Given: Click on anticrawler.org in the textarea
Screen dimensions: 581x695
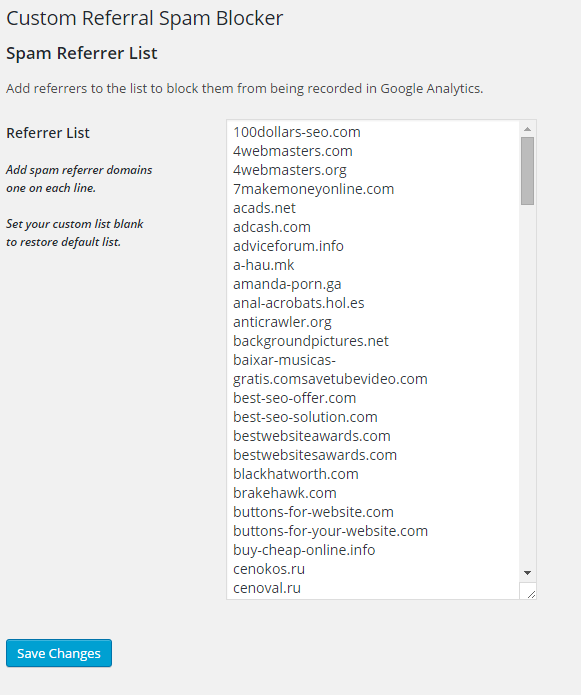Looking at the screenshot, I should point(282,322).
